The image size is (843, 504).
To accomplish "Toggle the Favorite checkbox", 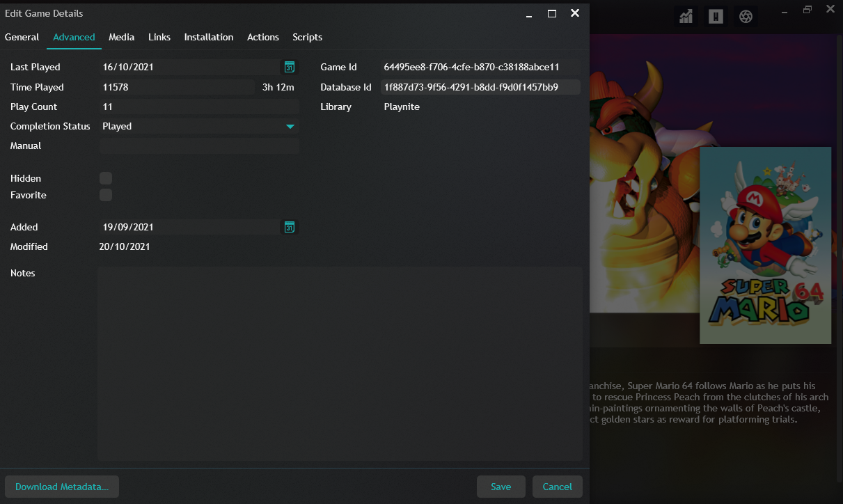I will pos(106,195).
